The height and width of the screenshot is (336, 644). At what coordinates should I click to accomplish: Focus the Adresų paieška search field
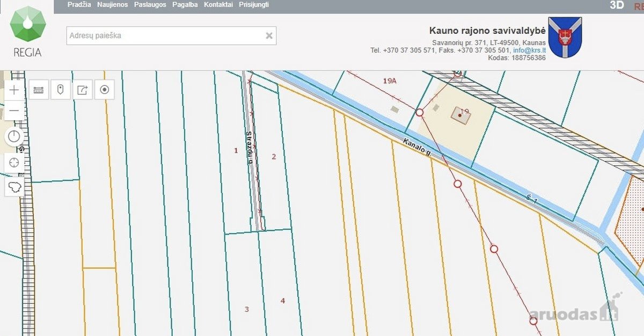pyautogui.click(x=171, y=36)
